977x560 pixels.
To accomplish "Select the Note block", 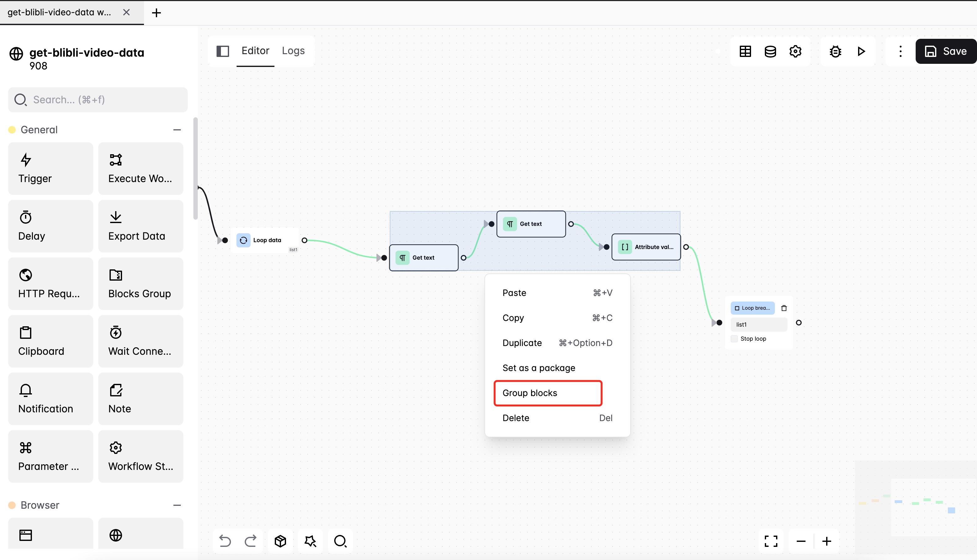I will [x=141, y=399].
